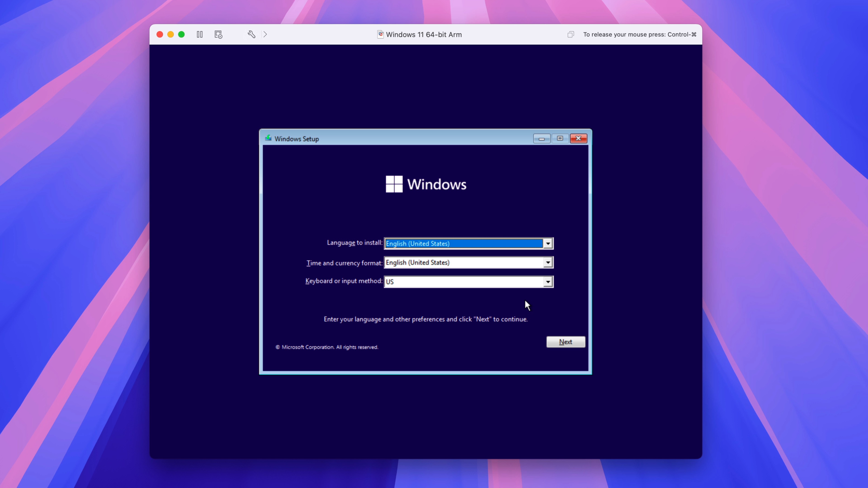This screenshot has width=868, height=488.
Task: Click the VMware/Parallels pause button
Action: click(x=200, y=34)
